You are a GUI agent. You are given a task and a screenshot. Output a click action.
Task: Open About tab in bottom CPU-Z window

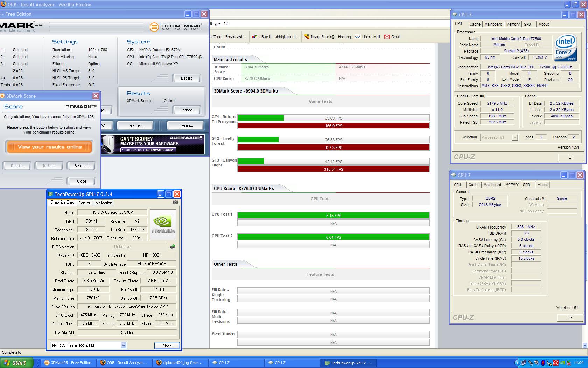[543, 185]
